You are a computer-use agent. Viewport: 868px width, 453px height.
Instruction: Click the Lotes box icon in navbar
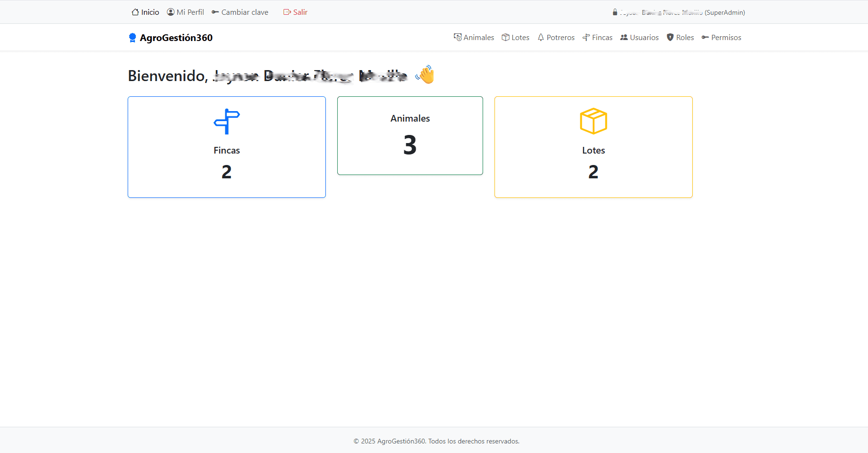tap(506, 37)
